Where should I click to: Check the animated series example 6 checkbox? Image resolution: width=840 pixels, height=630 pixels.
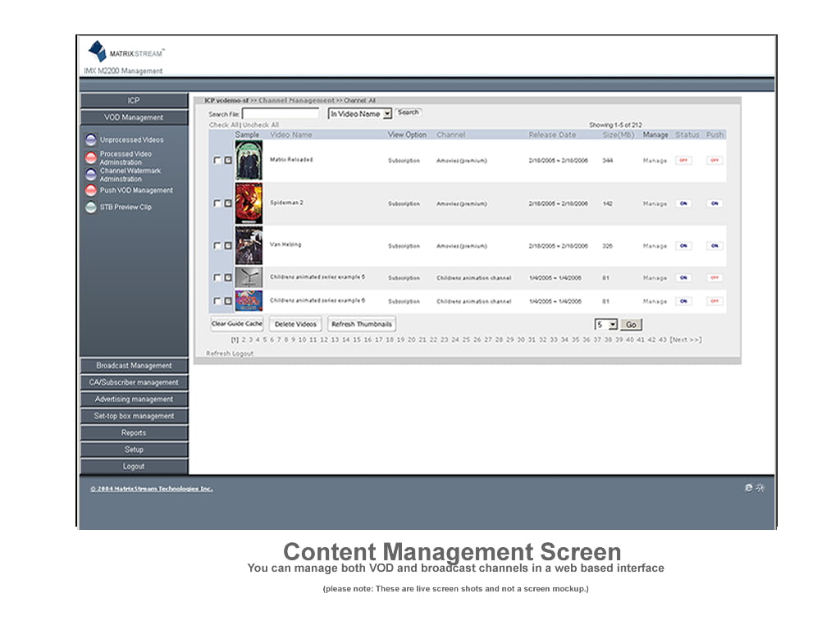pos(217,301)
